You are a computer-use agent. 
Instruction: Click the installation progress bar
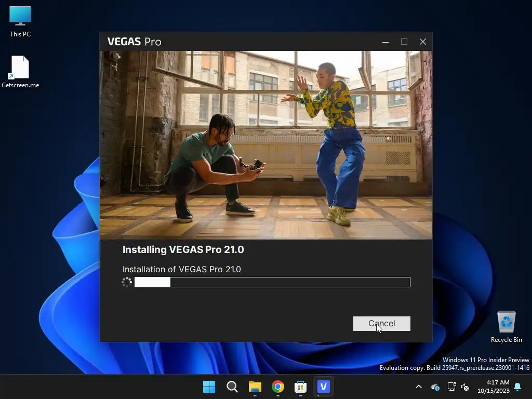tap(272, 282)
